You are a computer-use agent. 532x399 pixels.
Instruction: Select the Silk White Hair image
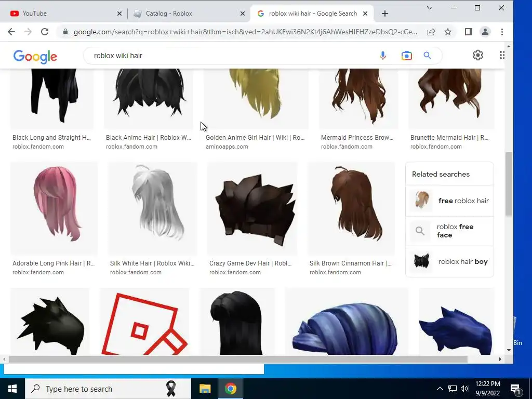[152, 208]
